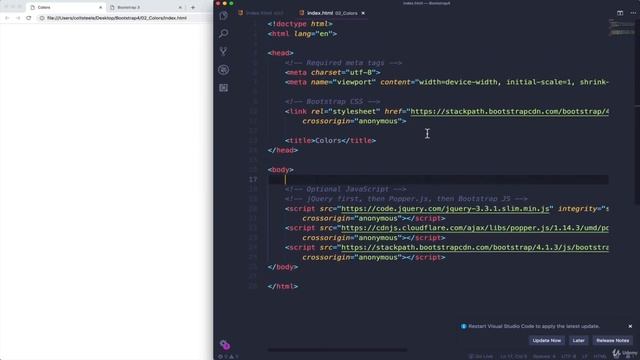Click the HTML language mode status item

click(x=600, y=356)
